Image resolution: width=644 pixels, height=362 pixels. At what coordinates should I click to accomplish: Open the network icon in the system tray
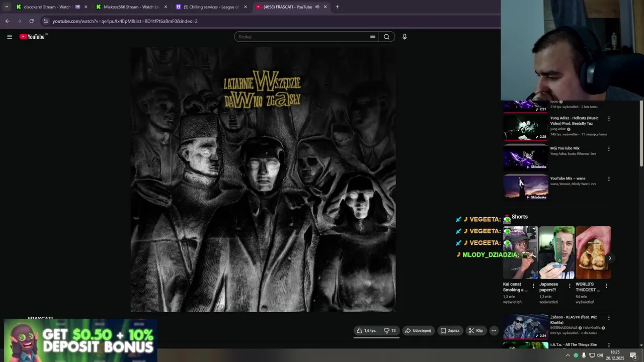pyautogui.click(x=592, y=355)
